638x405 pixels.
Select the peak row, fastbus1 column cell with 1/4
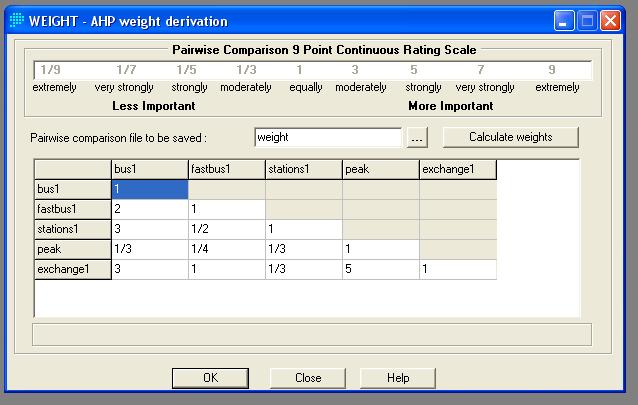(226, 249)
